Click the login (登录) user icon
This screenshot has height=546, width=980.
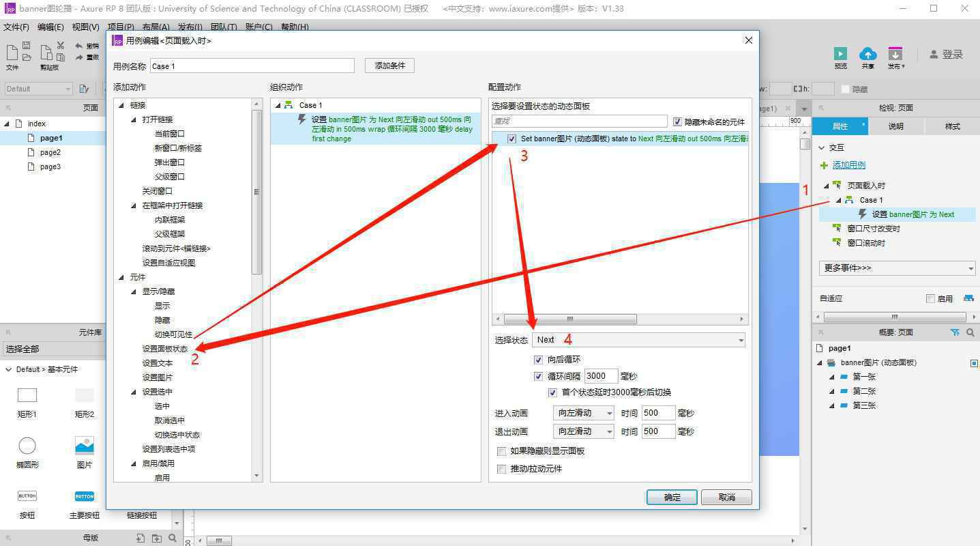tap(934, 55)
